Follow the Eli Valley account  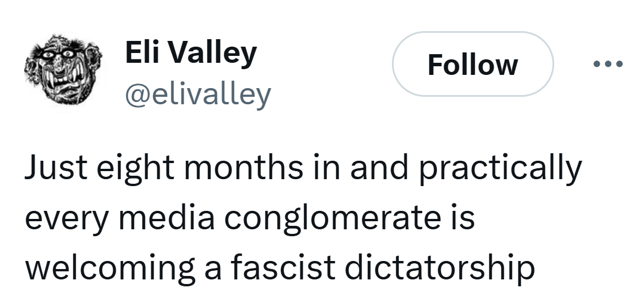(x=472, y=64)
